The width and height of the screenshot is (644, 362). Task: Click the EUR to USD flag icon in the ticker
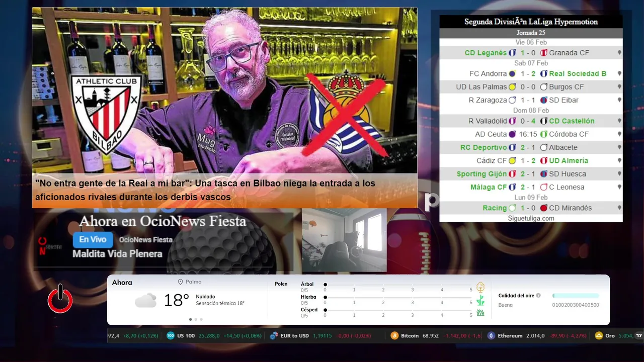coord(274,336)
